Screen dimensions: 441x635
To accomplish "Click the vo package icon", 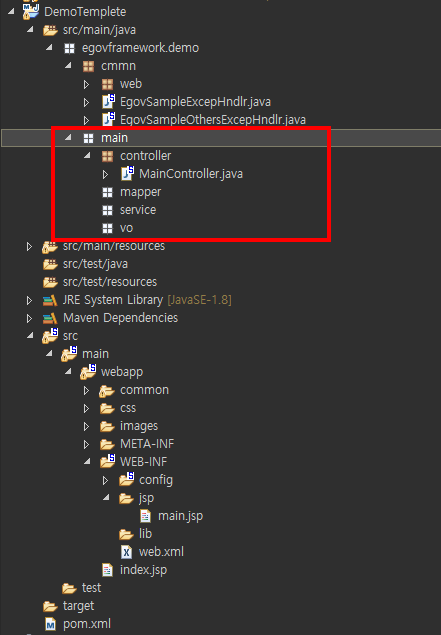I will (107, 228).
